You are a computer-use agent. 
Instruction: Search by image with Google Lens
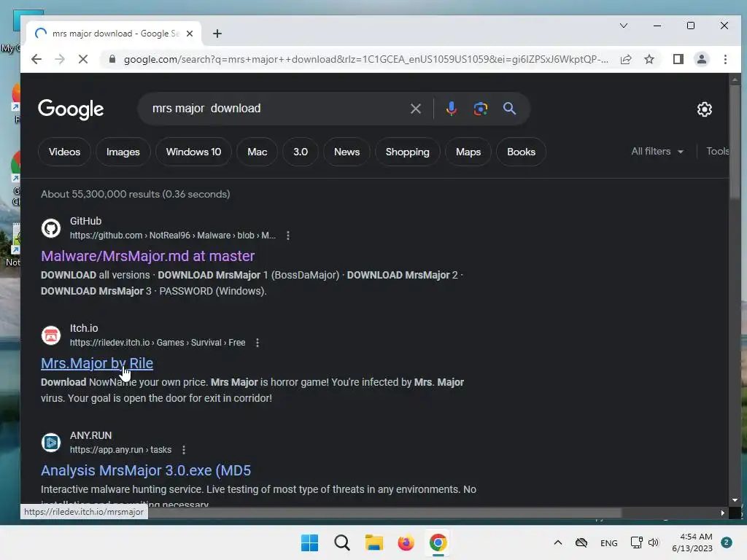pos(480,109)
